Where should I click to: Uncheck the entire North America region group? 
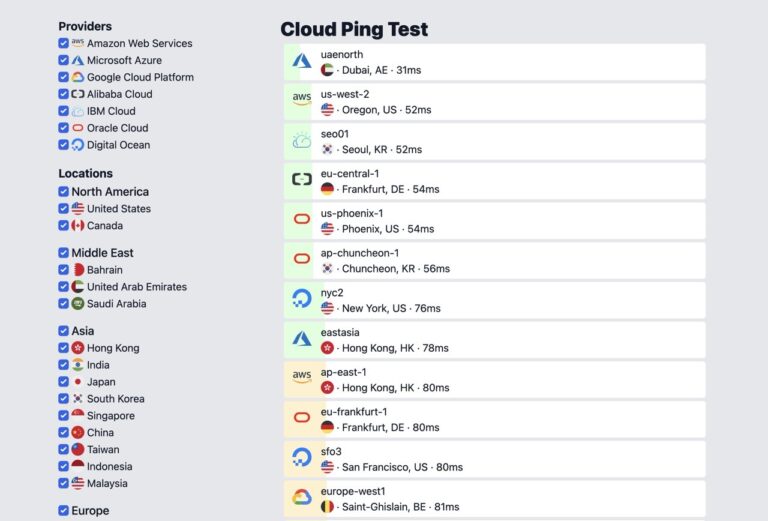pos(64,191)
